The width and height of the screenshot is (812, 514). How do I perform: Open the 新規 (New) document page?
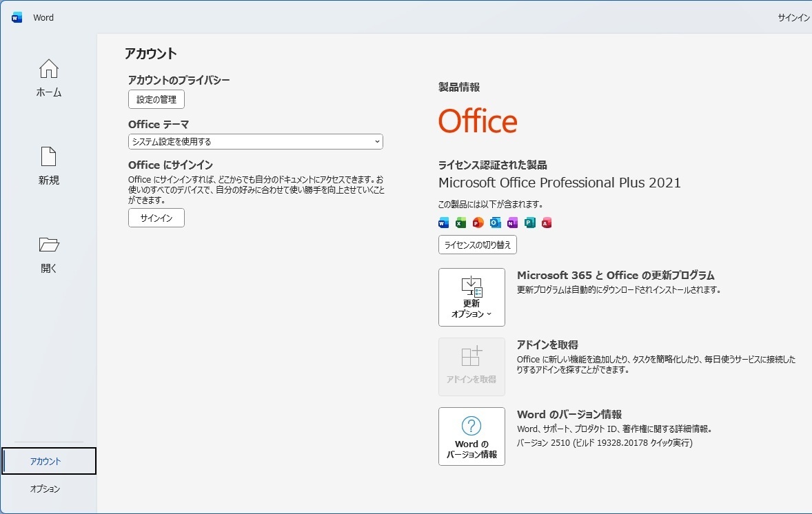(49, 166)
